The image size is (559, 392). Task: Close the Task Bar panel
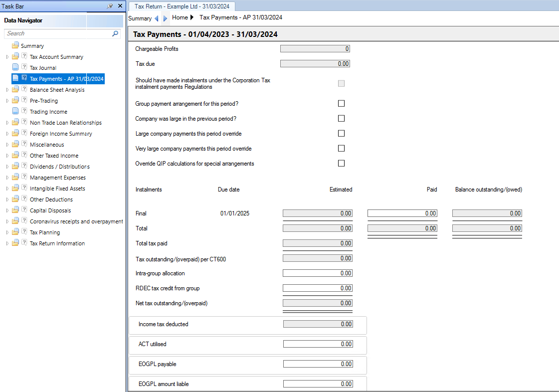[x=120, y=5]
